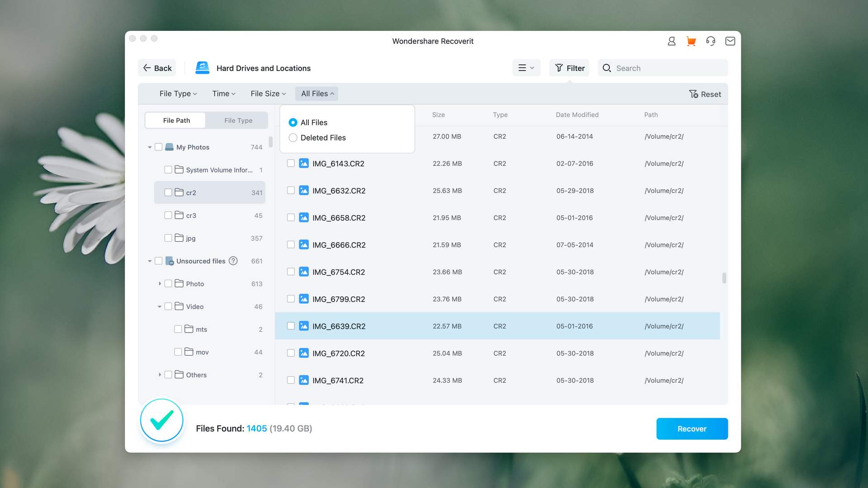Screen dimensions: 868x488
Task: Click the image icon for IMG_6639.CR2
Action: 304,326
